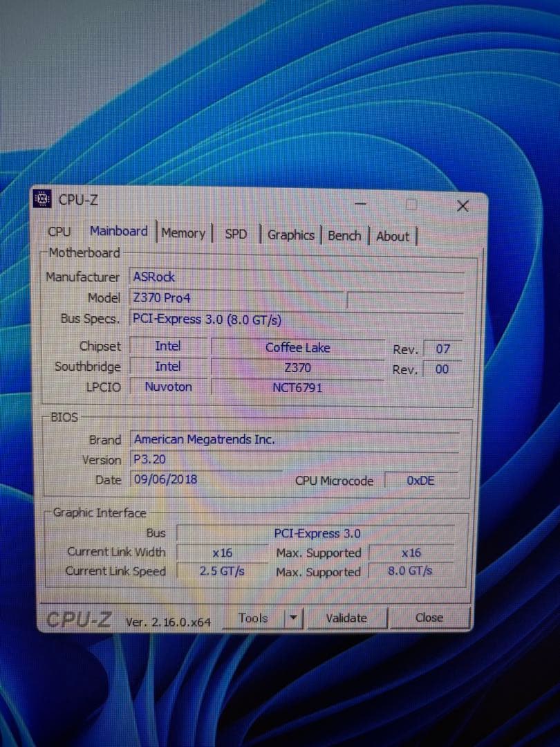Screen dimensions: 560x747
Task: Click the CPU-Z application icon in the title bar
Action: [x=42, y=199]
